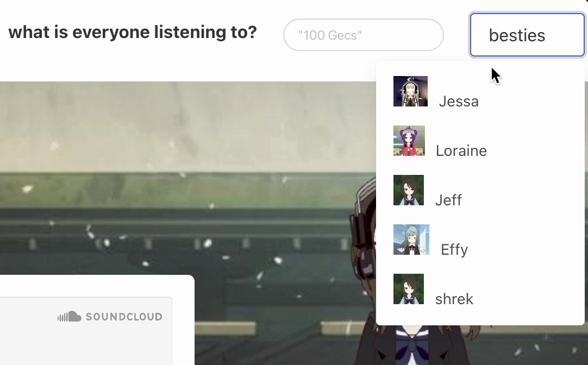Click the "what is everyone listening to?" heading
Viewport: 588px width, 365px height.
[133, 32]
